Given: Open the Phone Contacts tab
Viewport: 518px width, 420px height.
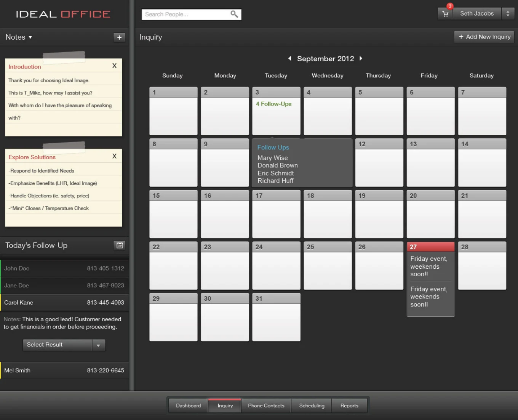Looking at the screenshot, I should click(266, 406).
